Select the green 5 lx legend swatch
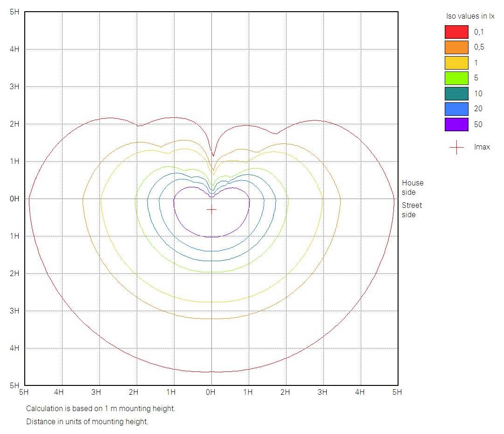Screen dimensions: 504x434 pyautogui.click(x=456, y=78)
